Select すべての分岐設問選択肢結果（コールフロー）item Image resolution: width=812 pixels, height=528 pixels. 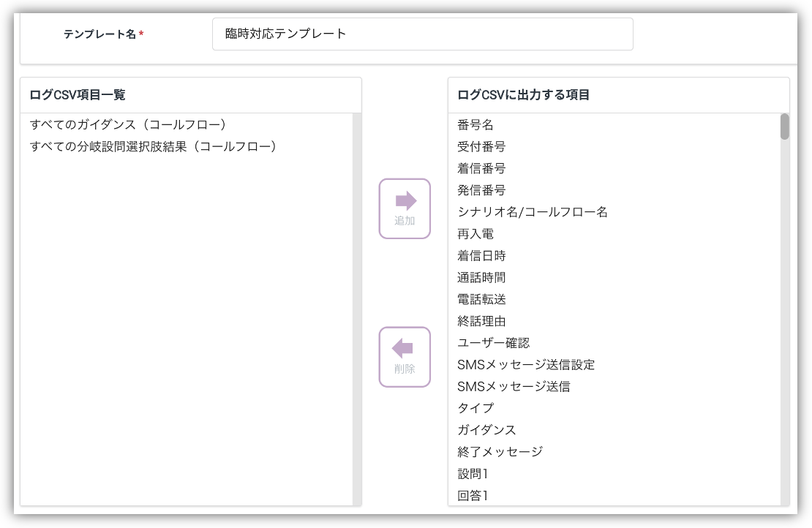click(154, 147)
